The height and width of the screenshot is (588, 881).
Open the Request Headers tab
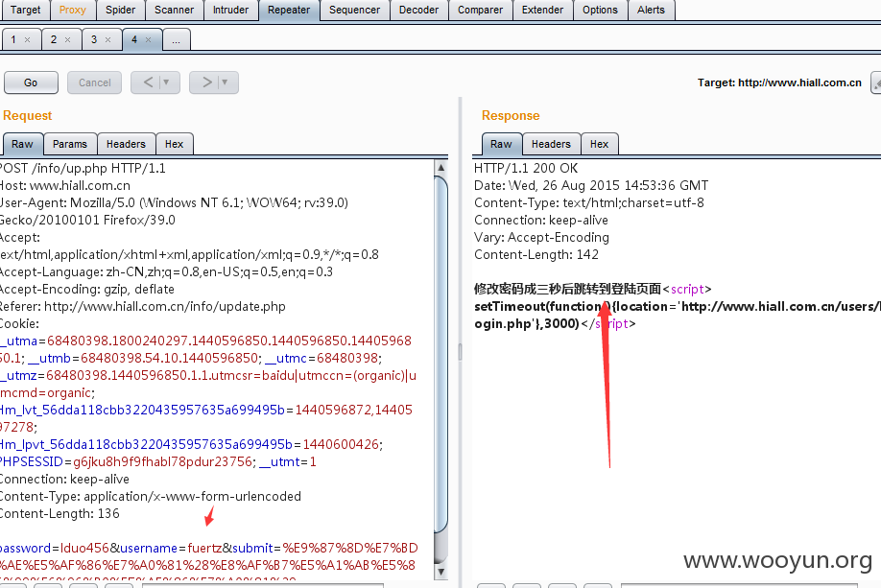[126, 144]
